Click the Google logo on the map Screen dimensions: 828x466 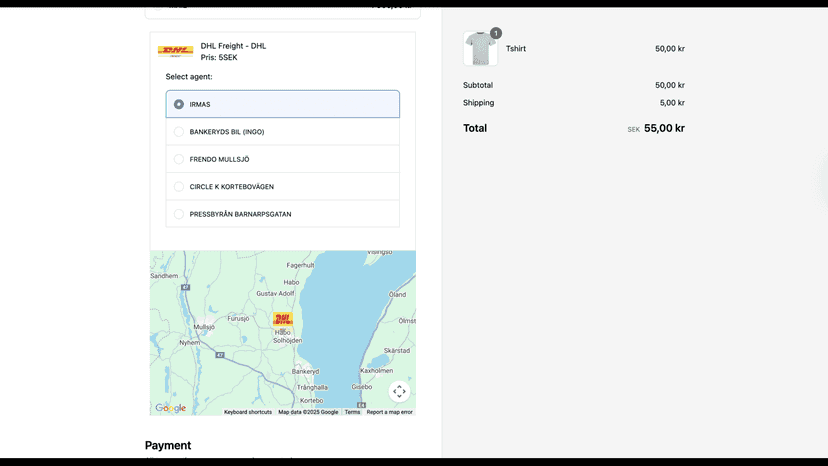[x=171, y=408]
